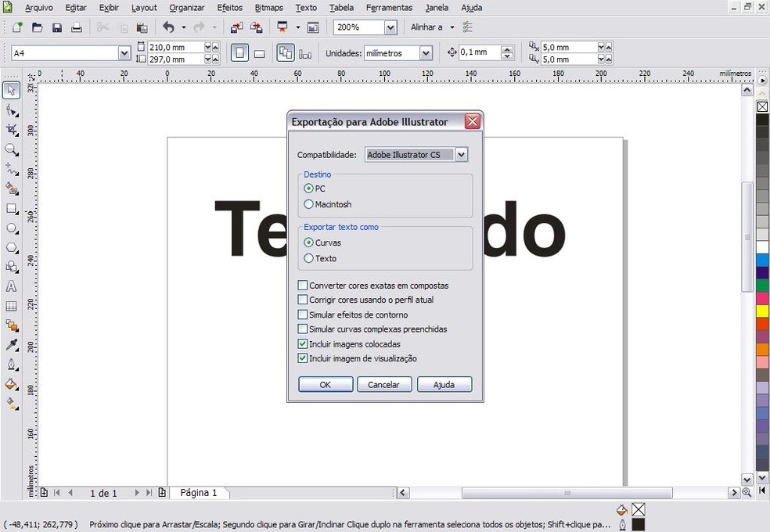The image size is (770, 532).
Task: Enable the Simular efeitos de contorno checkbox
Action: pos(303,315)
